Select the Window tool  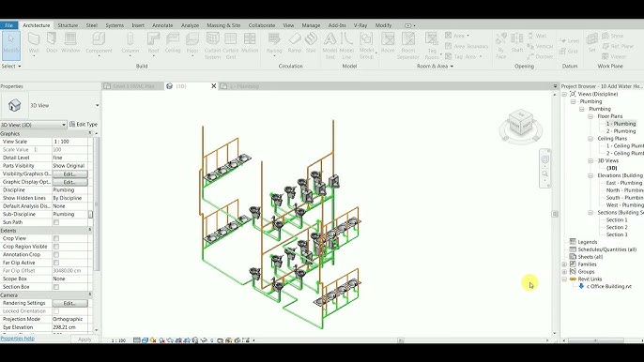click(x=70, y=43)
